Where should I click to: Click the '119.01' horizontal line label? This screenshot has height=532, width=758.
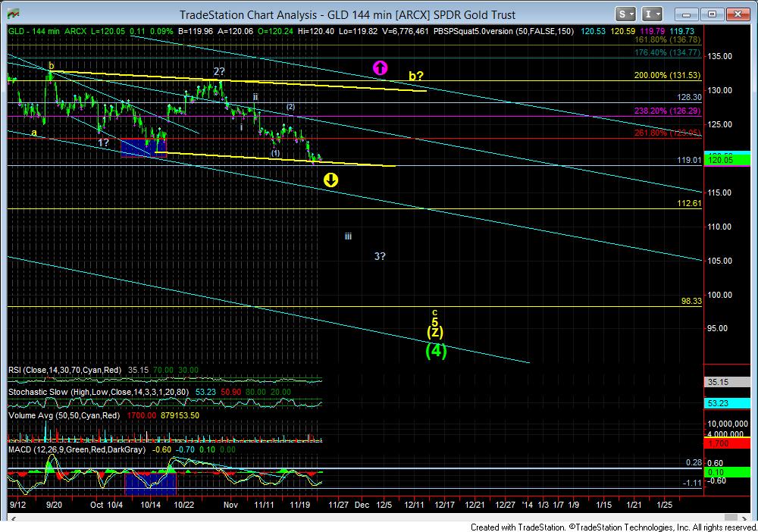(x=689, y=160)
